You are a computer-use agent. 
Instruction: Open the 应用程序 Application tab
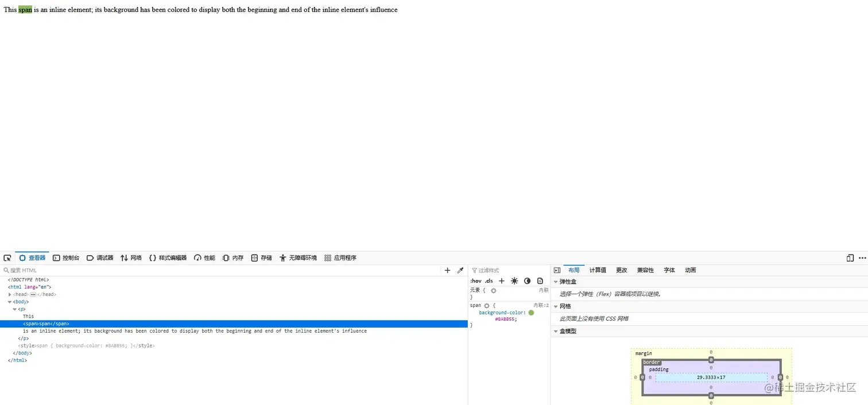pos(340,258)
